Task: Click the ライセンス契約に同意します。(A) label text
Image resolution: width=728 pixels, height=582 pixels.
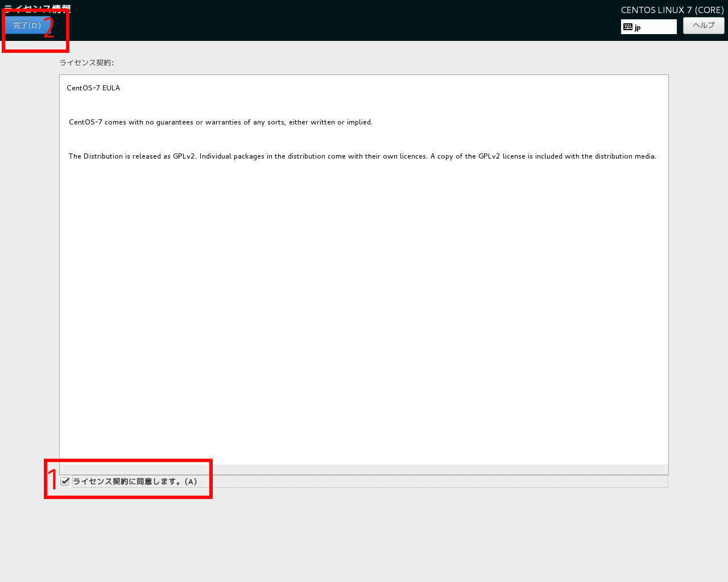Action: 135,481
